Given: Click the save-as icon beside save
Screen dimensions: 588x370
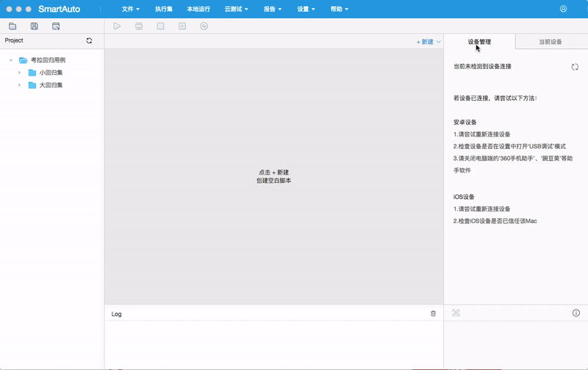Looking at the screenshot, I should coord(56,26).
